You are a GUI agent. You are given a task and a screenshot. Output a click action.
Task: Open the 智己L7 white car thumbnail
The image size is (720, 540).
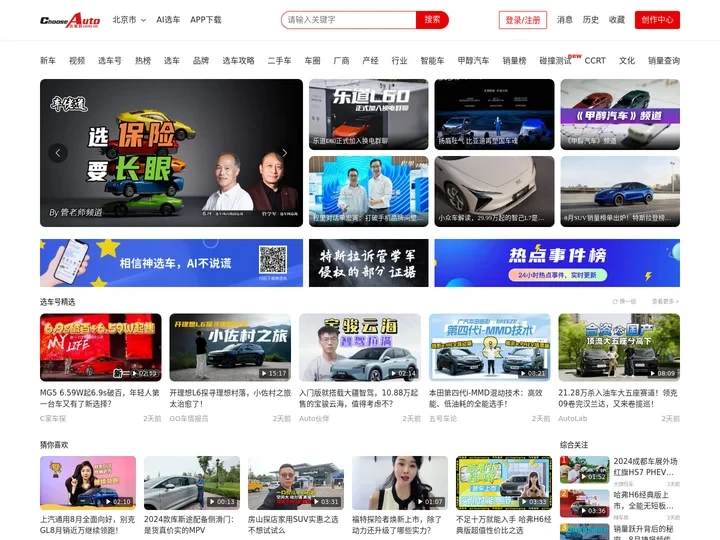(495, 191)
